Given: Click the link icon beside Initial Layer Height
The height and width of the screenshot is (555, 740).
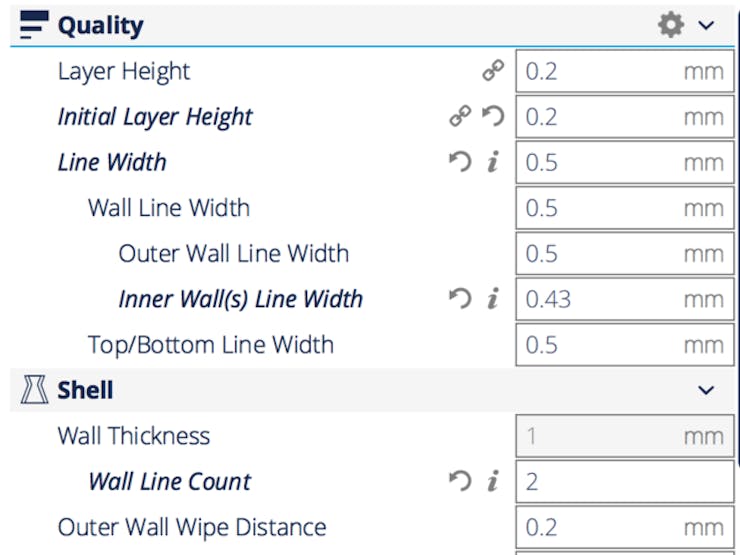Looking at the screenshot, I should point(460,116).
